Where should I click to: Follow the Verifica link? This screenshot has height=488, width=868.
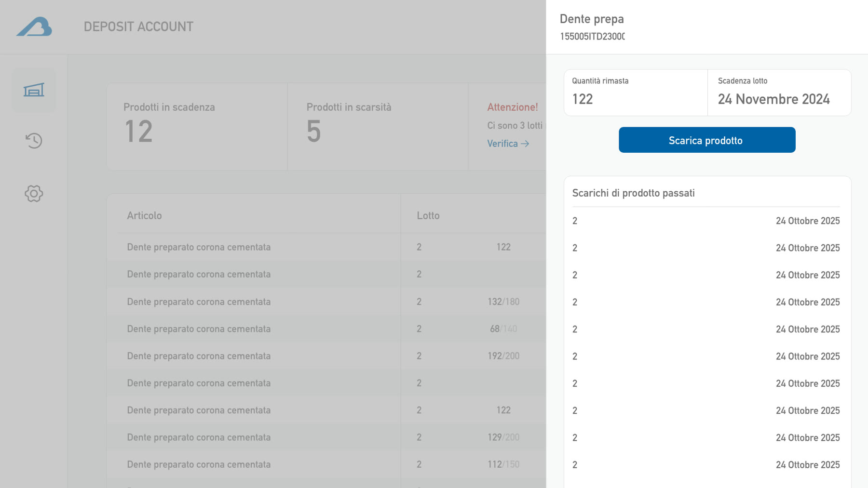coord(508,144)
